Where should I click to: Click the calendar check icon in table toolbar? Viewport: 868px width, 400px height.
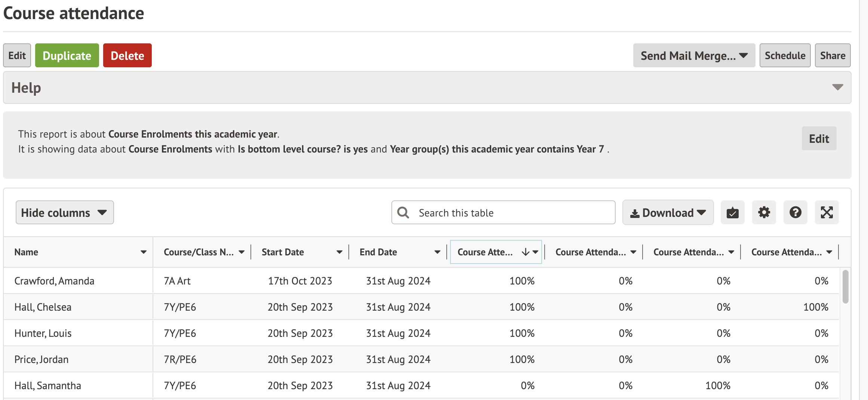(x=732, y=213)
